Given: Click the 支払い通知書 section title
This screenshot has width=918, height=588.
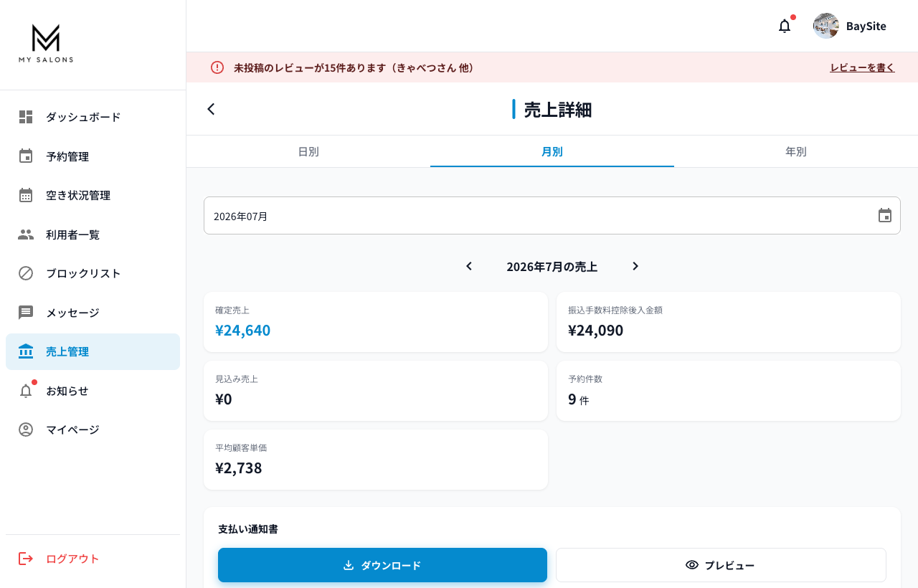Looking at the screenshot, I should pyautogui.click(x=248, y=529).
